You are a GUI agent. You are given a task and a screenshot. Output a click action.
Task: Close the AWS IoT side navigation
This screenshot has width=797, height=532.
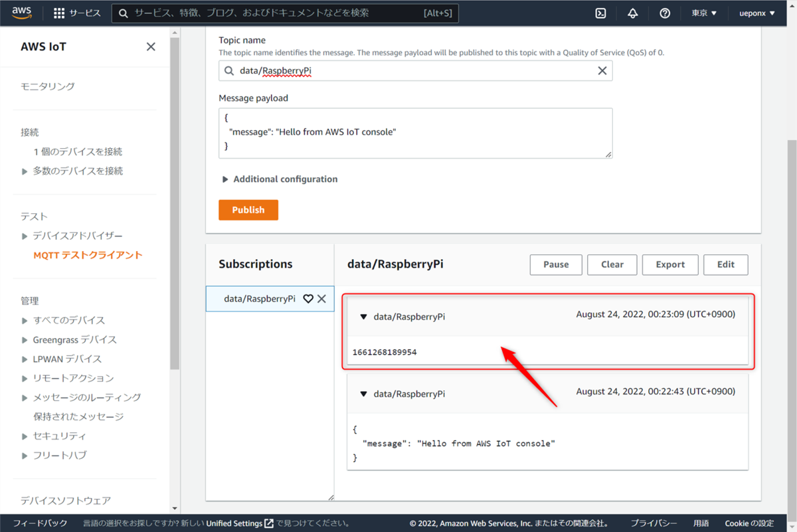point(151,46)
